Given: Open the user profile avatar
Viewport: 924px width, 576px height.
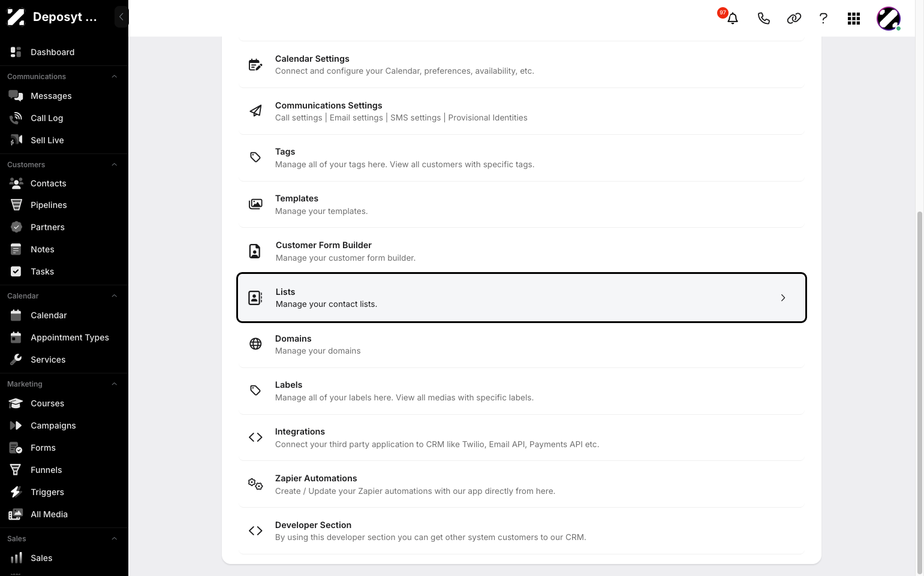Looking at the screenshot, I should [x=889, y=19].
